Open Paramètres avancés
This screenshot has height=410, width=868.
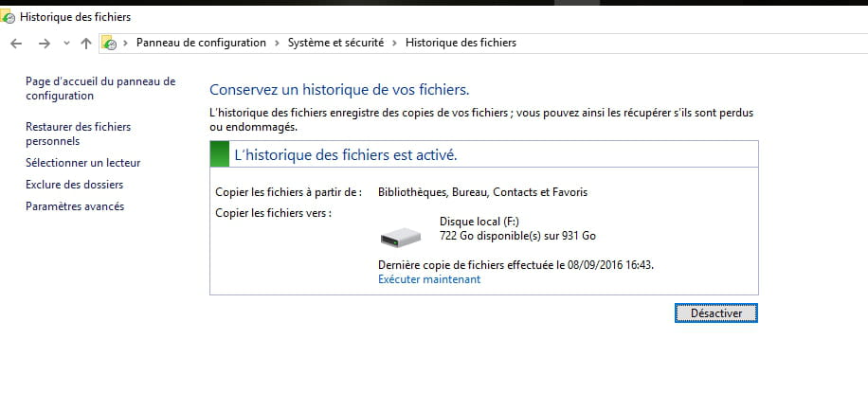pos(74,206)
